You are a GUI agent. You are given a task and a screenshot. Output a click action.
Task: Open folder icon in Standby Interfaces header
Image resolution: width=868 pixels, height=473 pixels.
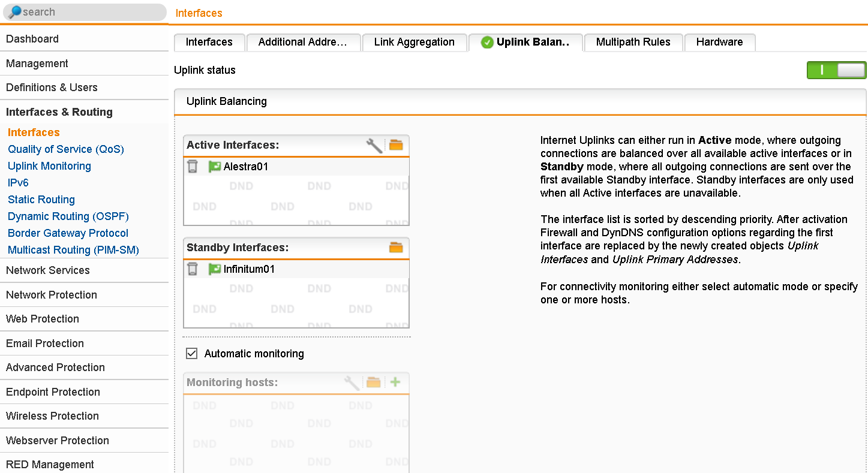tap(396, 247)
